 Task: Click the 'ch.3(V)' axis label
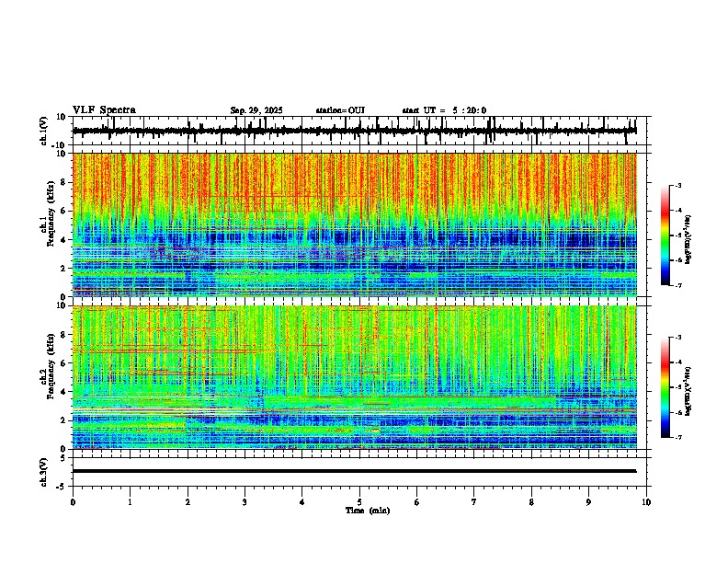point(44,472)
